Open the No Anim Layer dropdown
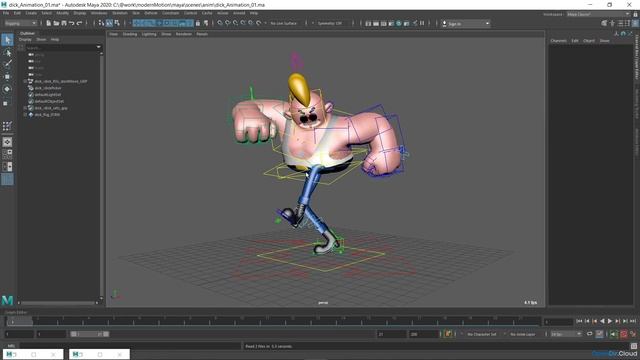 coord(522,334)
